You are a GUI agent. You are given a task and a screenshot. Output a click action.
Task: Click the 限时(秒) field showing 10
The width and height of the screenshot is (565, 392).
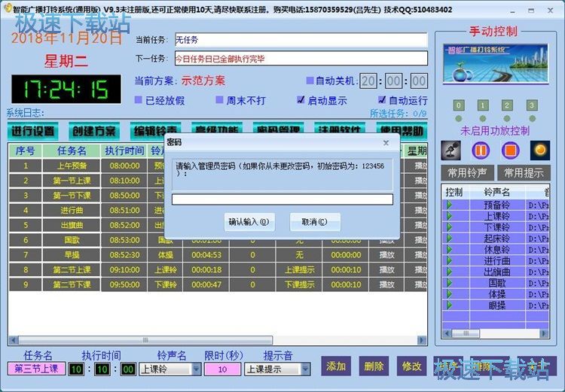click(222, 369)
